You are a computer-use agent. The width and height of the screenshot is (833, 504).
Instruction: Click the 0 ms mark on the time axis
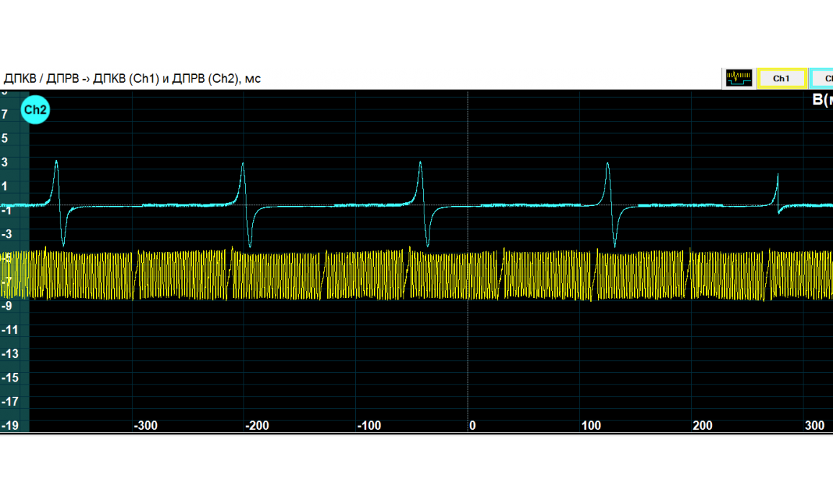[x=472, y=426]
